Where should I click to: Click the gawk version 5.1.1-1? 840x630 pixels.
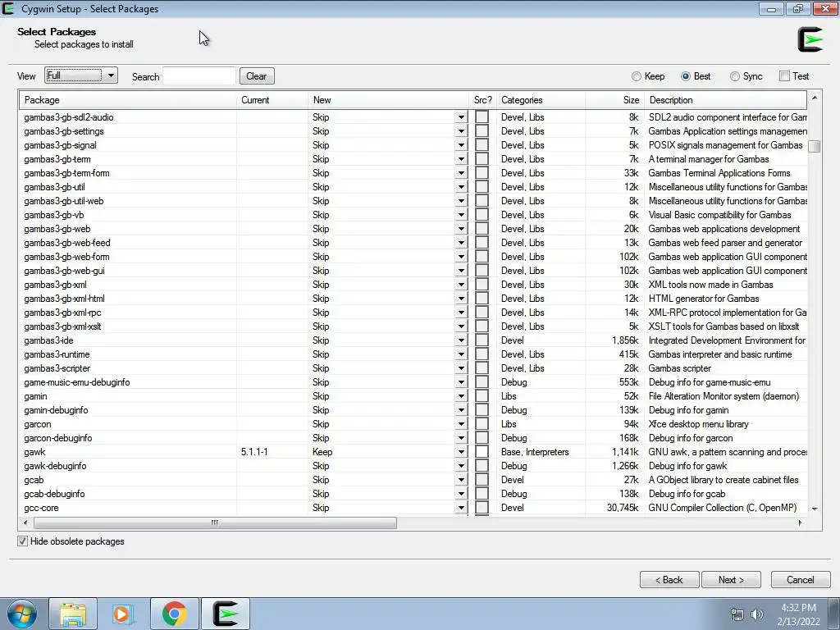click(x=254, y=452)
